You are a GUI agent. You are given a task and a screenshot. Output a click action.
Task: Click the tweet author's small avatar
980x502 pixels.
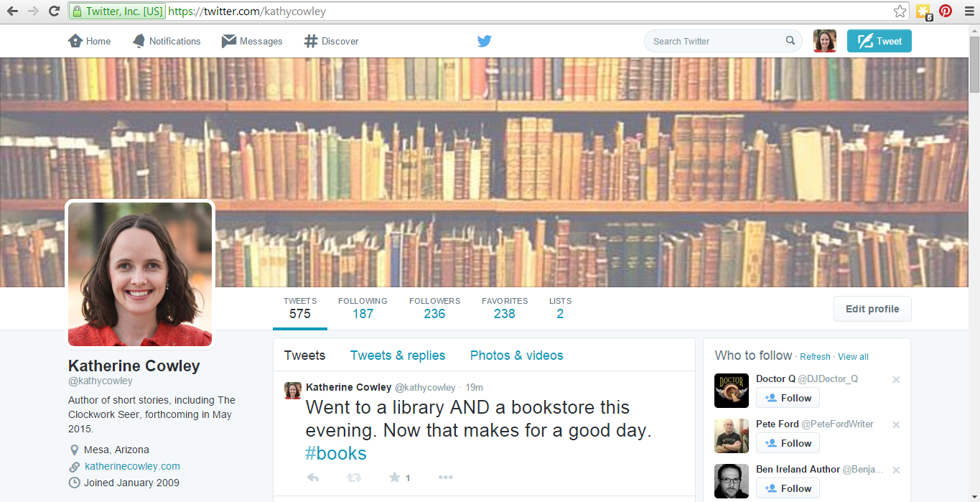tap(293, 391)
